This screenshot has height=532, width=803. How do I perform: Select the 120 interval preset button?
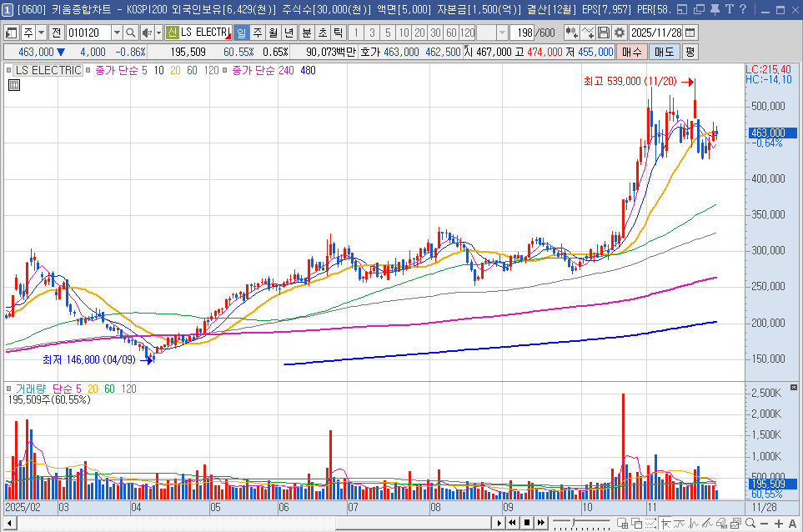coord(468,33)
